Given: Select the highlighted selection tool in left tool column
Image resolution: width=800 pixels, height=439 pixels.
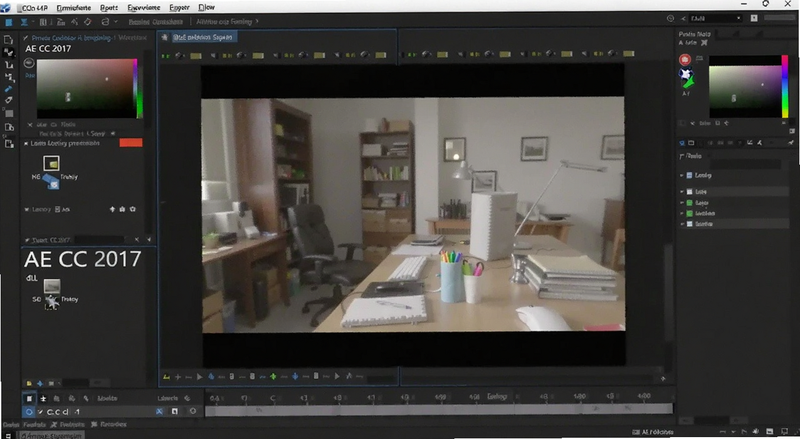Looking at the screenshot, I should (8, 52).
